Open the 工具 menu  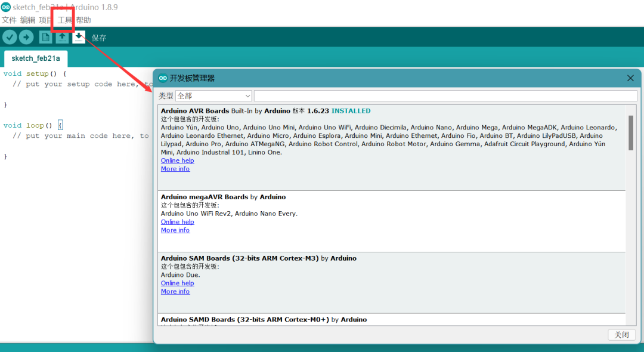tap(65, 20)
